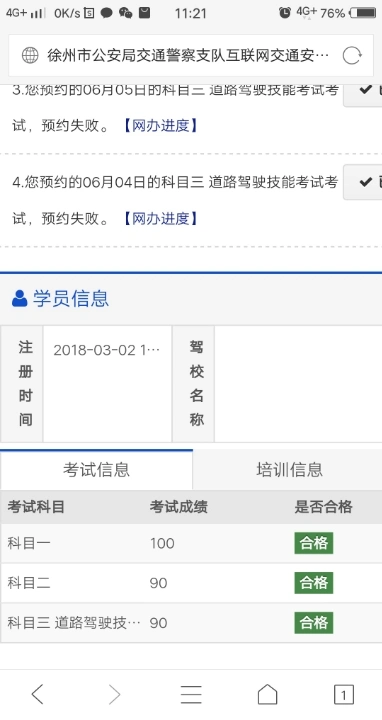Viewport: 382px width, 720px height.
Task: Select the 科目二 row label
Action: click(x=29, y=583)
